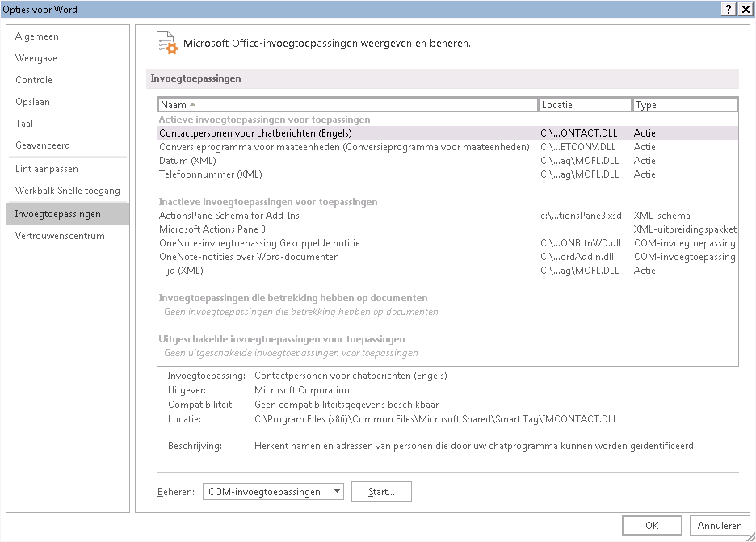This screenshot has height=542, width=756.
Task: Select Werkbalk Snelle toegang category
Action: (68, 191)
